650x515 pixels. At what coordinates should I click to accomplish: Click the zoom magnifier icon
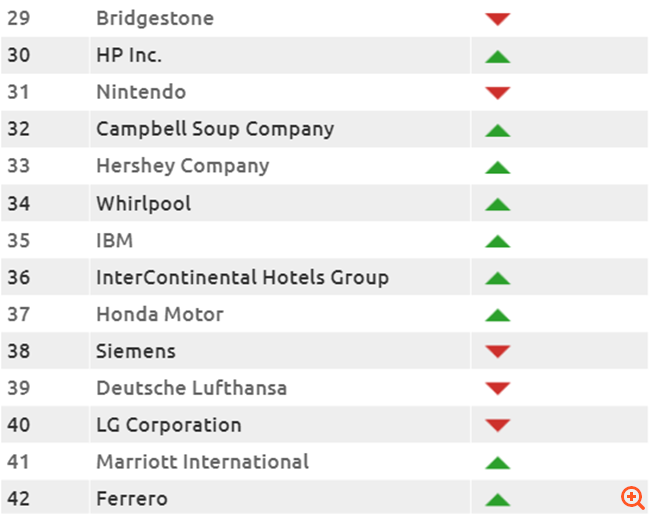(x=632, y=497)
